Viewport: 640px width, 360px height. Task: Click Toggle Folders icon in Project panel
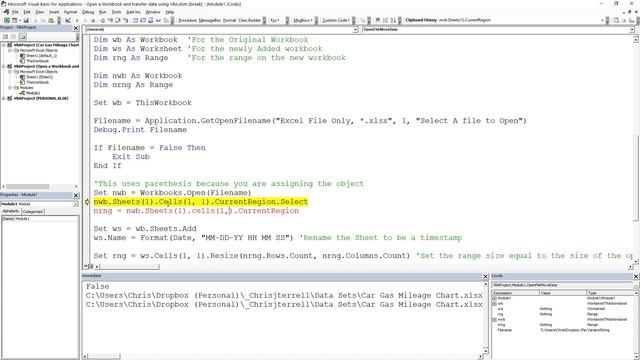tap(22, 36)
